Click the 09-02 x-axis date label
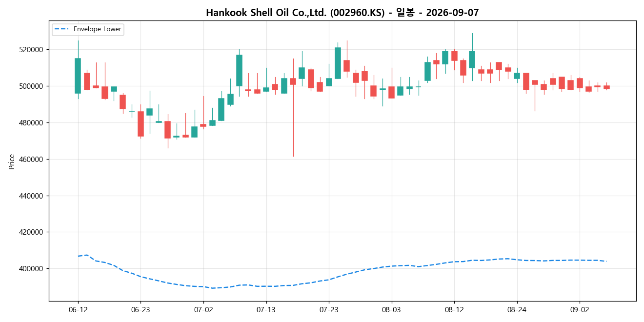 pos(579,309)
